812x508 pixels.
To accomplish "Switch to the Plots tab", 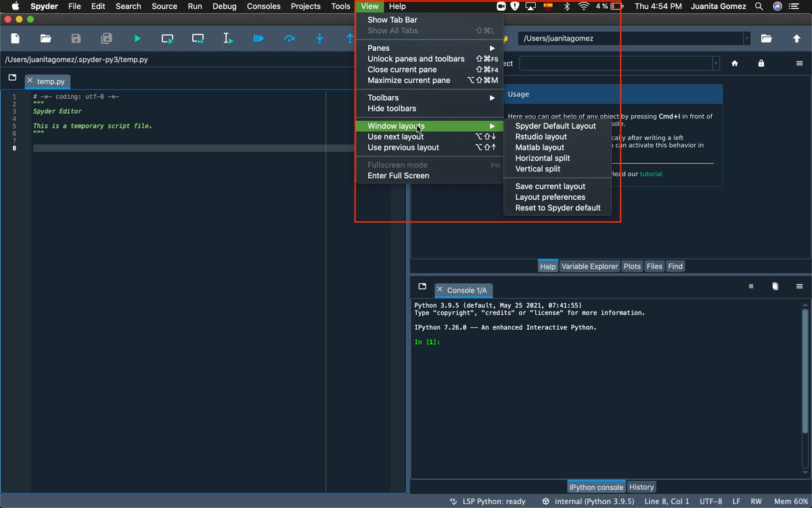I will [632, 266].
